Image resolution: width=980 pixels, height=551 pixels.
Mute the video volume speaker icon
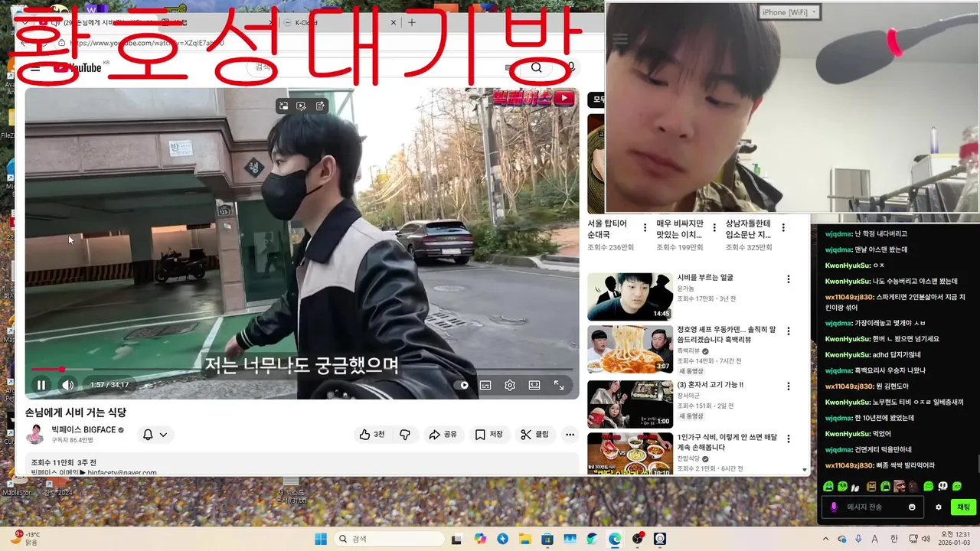(x=68, y=385)
